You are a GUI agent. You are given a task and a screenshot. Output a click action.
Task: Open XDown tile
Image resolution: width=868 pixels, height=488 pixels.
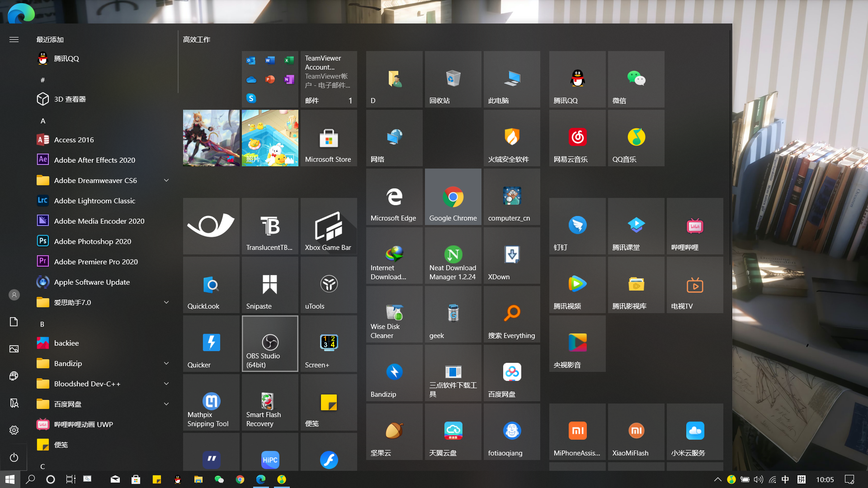pos(512,255)
